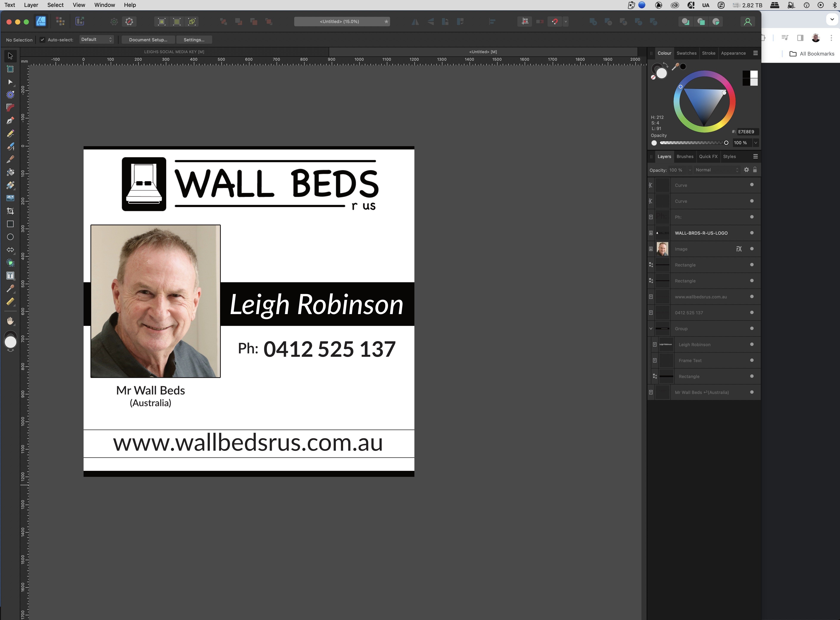This screenshot has width=840, height=620.
Task: Select the Node tool
Action: pos(10,82)
